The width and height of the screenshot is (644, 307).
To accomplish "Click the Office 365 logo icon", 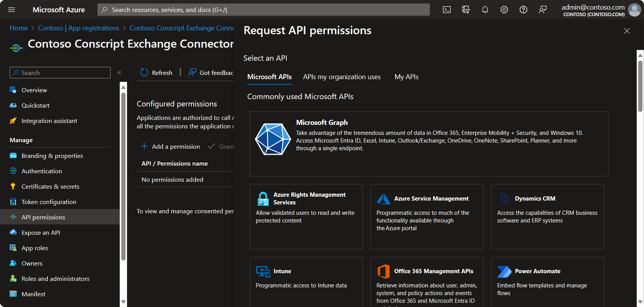I will (383, 271).
